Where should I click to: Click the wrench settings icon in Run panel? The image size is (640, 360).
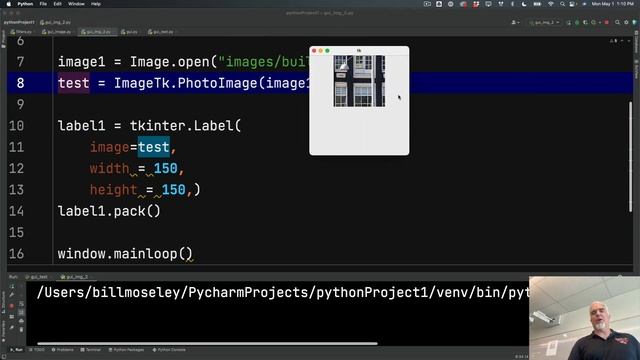[12, 295]
